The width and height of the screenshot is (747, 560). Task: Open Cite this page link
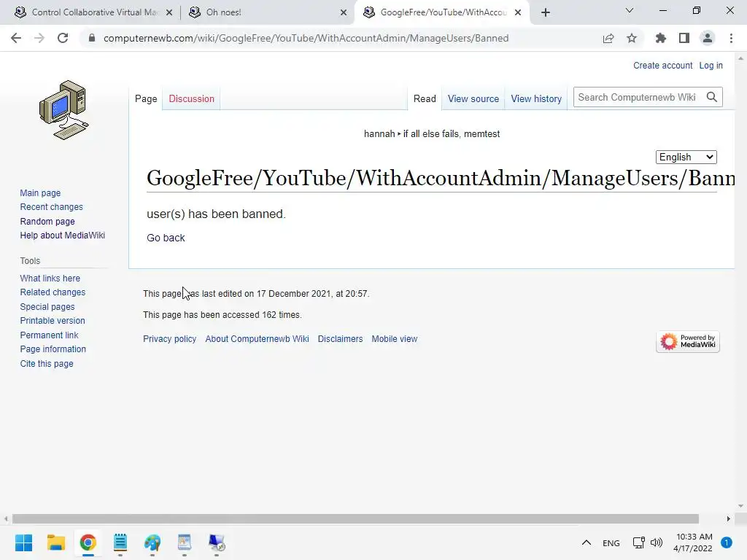(47, 363)
